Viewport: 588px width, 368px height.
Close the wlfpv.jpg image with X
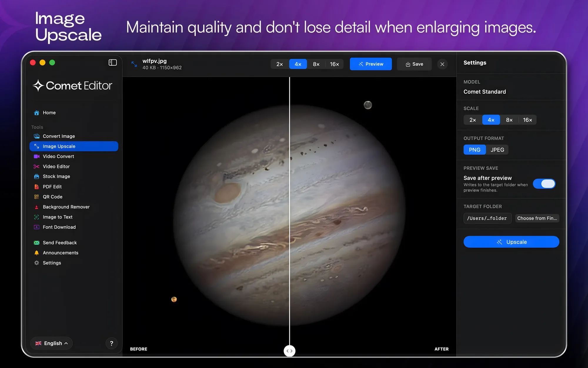coord(442,64)
